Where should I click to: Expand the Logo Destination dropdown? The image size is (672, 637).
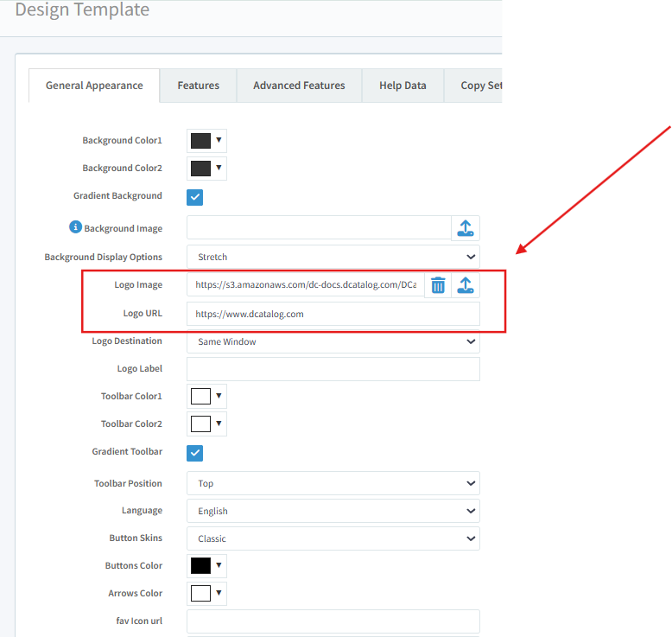pos(333,341)
